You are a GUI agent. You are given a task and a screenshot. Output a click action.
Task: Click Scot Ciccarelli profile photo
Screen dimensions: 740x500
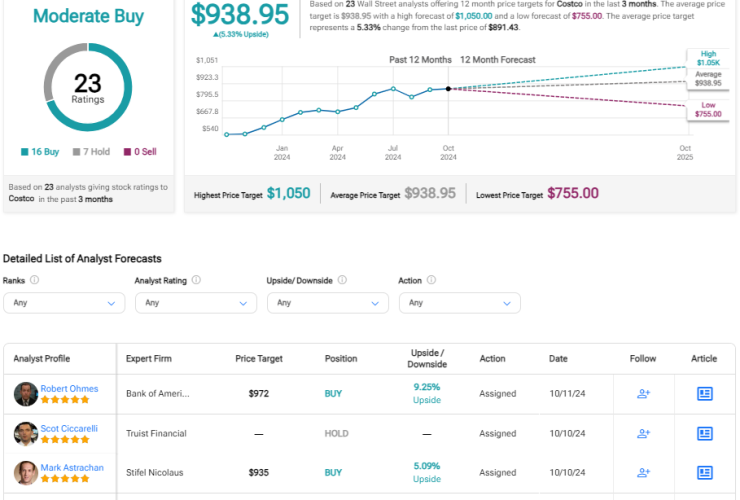point(25,434)
